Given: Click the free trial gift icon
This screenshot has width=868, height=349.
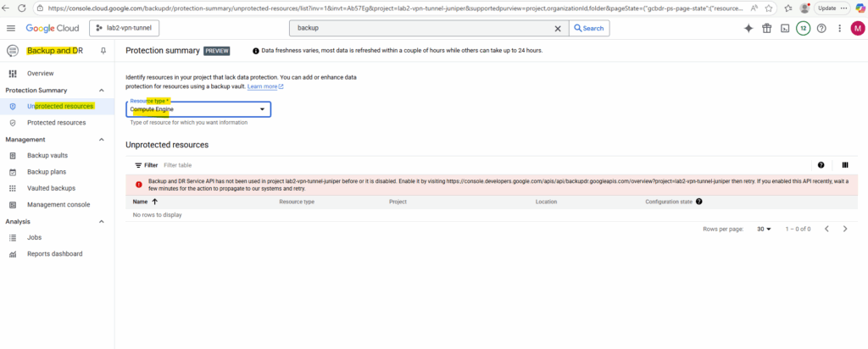Looking at the screenshot, I should click(x=766, y=28).
